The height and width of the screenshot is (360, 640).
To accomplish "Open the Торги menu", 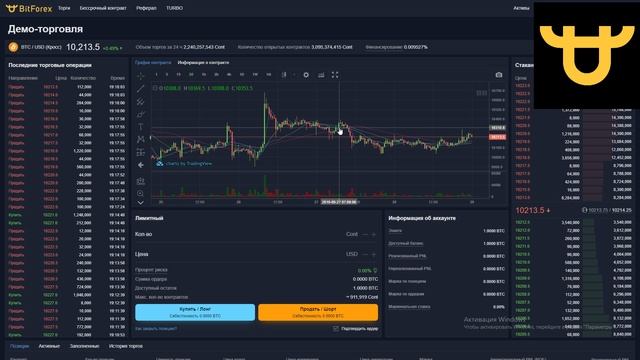I will pyautogui.click(x=64, y=8).
